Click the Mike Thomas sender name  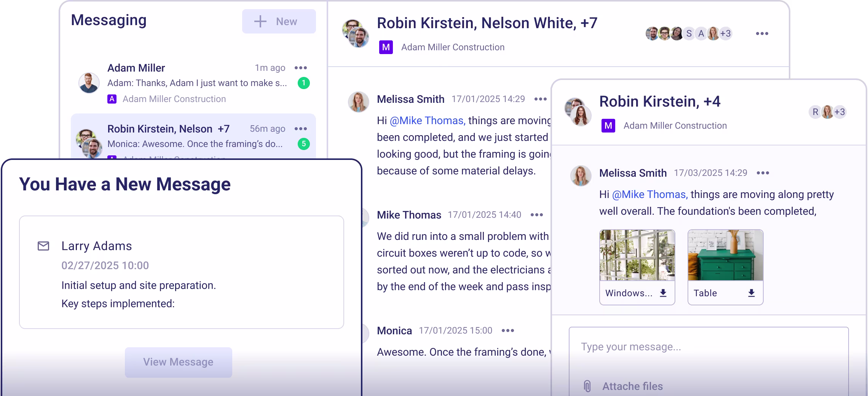409,215
